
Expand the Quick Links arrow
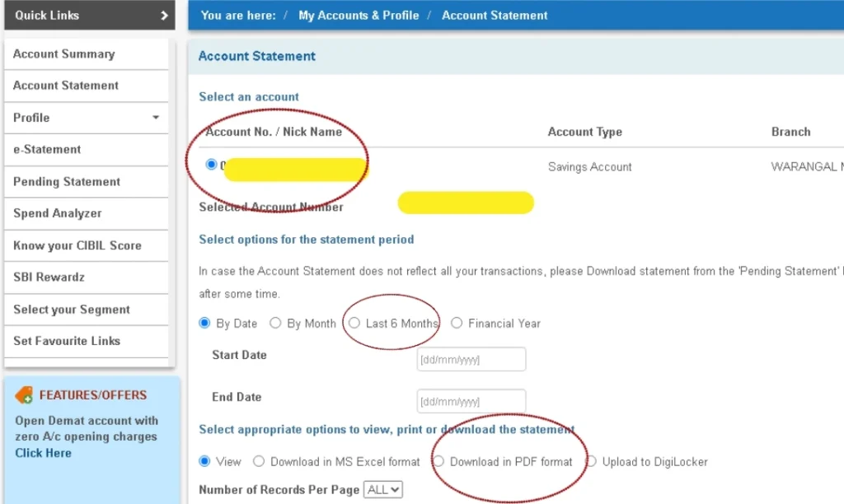(164, 16)
